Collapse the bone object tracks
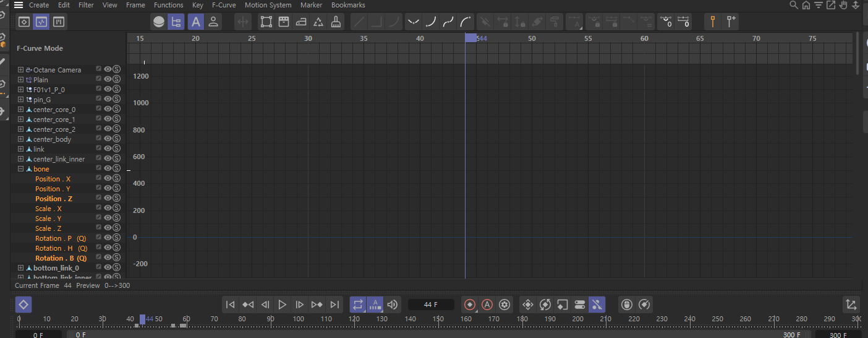This screenshot has height=338, width=868. tap(20, 169)
